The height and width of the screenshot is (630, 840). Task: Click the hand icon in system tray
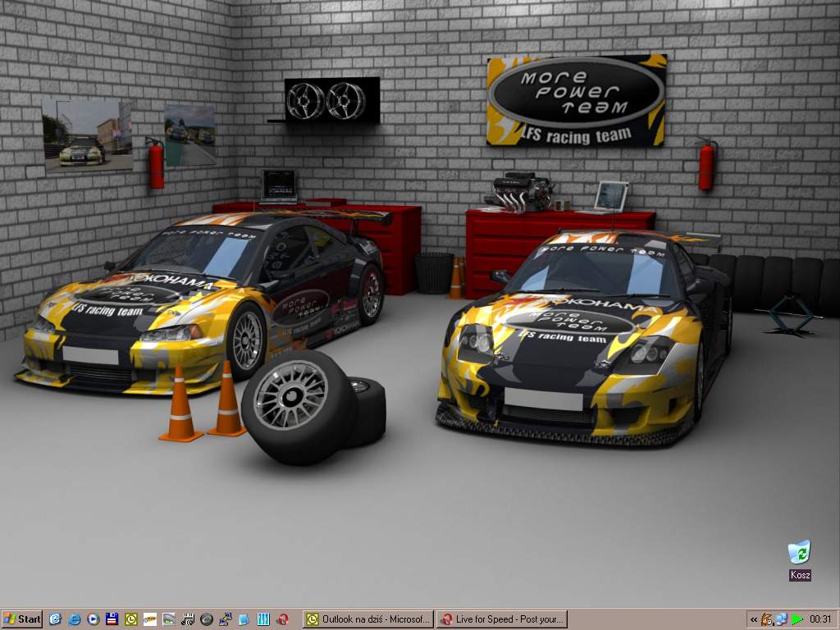point(767,620)
